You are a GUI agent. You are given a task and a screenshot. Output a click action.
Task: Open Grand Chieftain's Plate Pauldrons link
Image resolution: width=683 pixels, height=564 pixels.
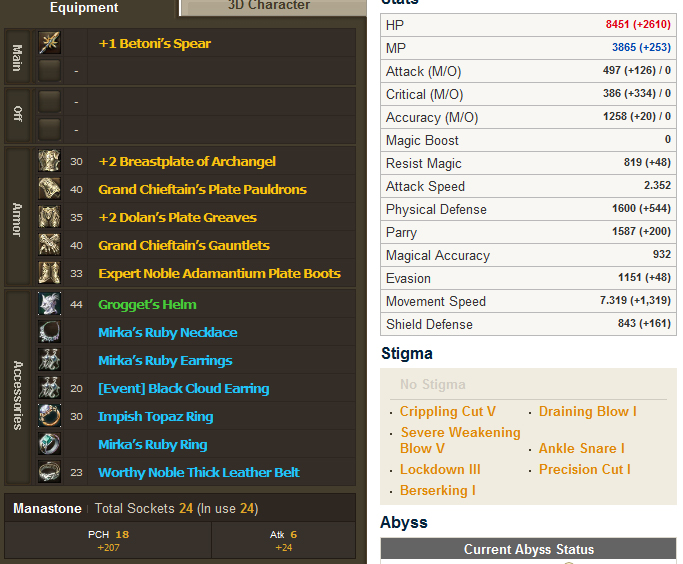[203, 189]
